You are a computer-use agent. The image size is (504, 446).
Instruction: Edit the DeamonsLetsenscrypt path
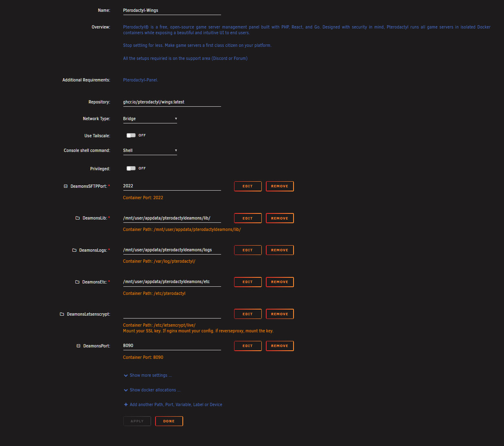pos(248,314)
